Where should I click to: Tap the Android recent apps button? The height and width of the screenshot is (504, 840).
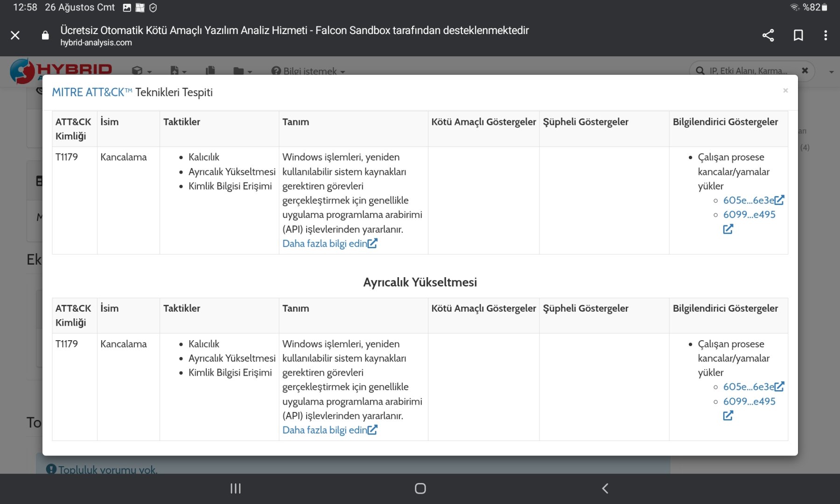(236, 489)
